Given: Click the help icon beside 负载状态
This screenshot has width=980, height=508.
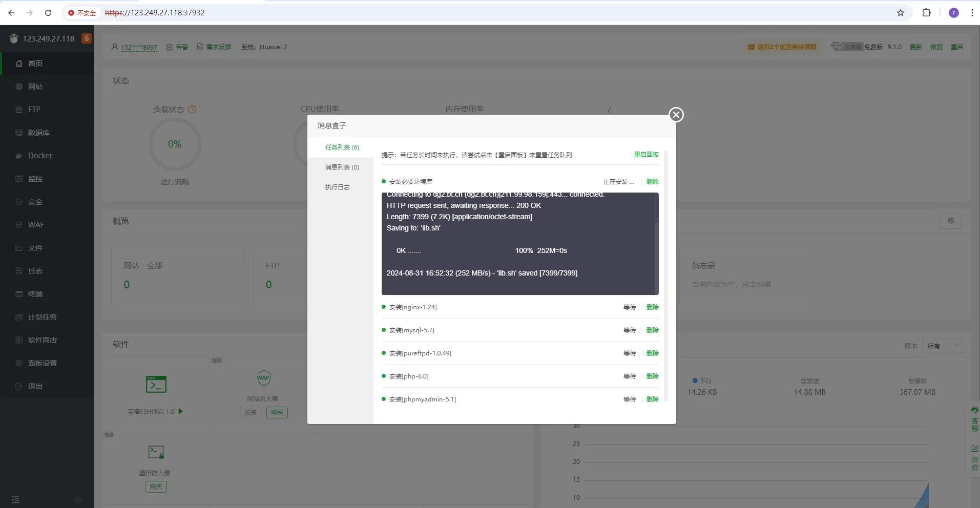Looking at the screenshot, I should pyautogui.click(x=192, y=109).
